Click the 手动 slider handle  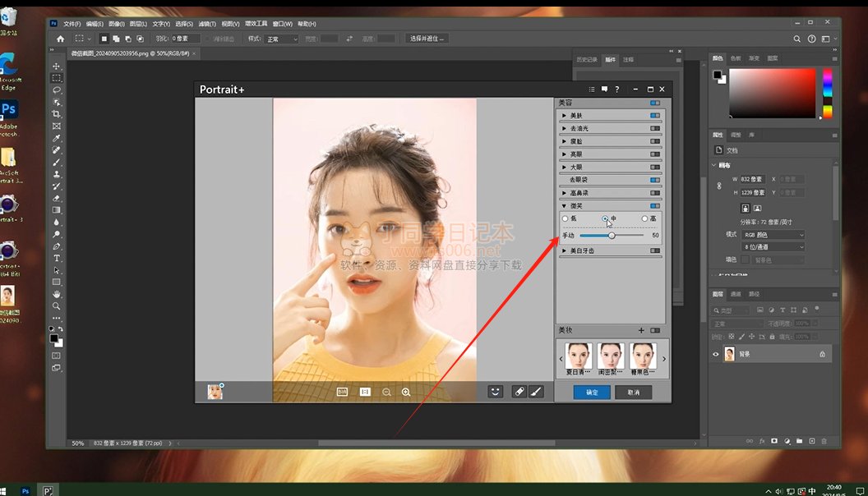tap(612, 236)
